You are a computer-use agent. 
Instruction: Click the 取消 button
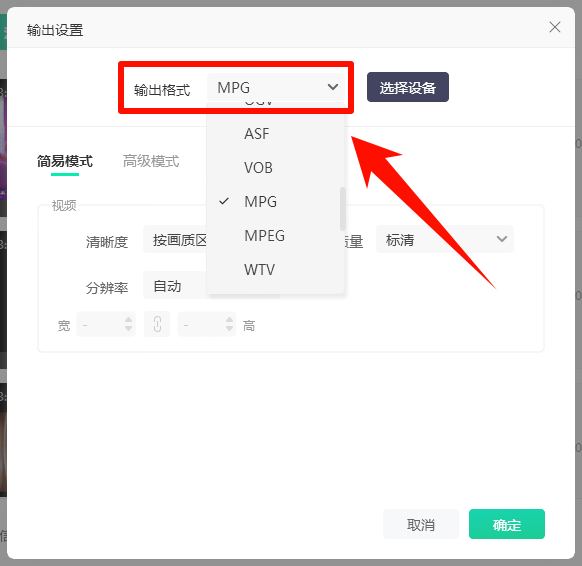pyautogui.click(x=421, y=524)
